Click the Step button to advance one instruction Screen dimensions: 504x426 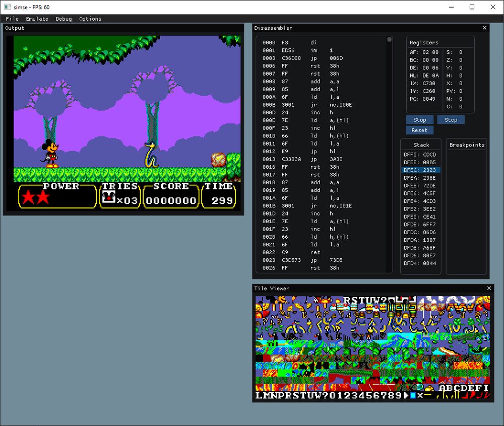(x=451, y=120)
